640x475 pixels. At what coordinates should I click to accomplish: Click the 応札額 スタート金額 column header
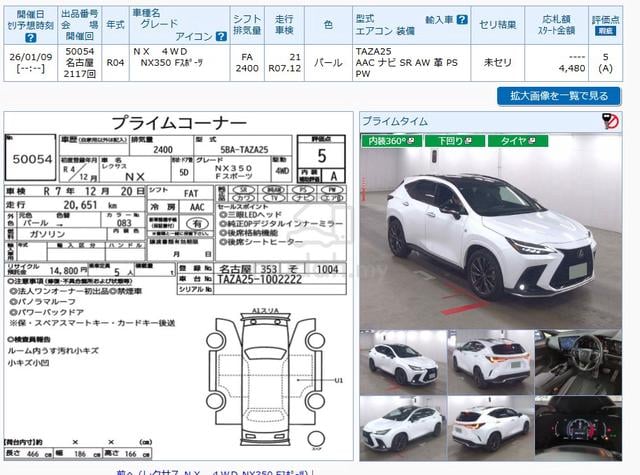(x=556, y=25)
